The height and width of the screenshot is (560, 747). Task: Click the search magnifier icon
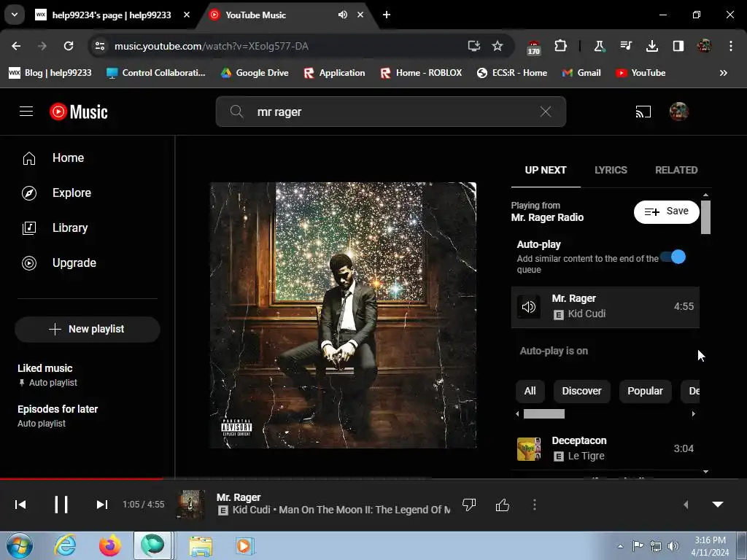(236, 112)
